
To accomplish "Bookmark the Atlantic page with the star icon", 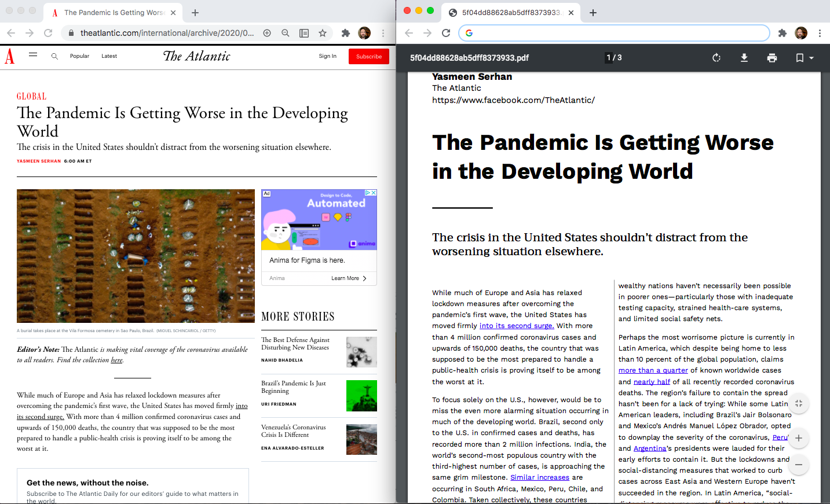I will [323, 33].
